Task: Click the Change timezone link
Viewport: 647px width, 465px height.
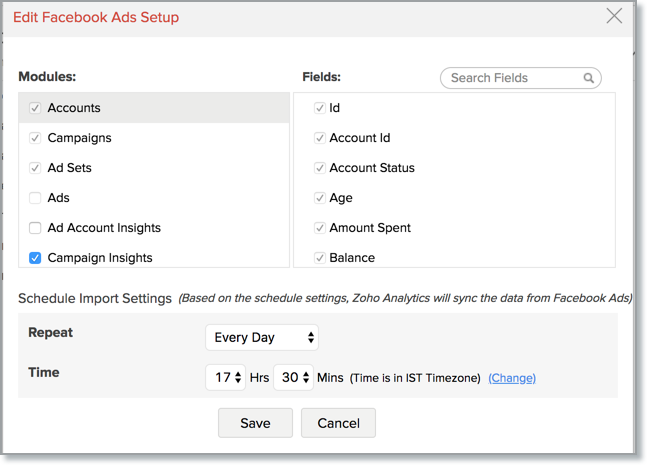Action: tap(512, 378)
